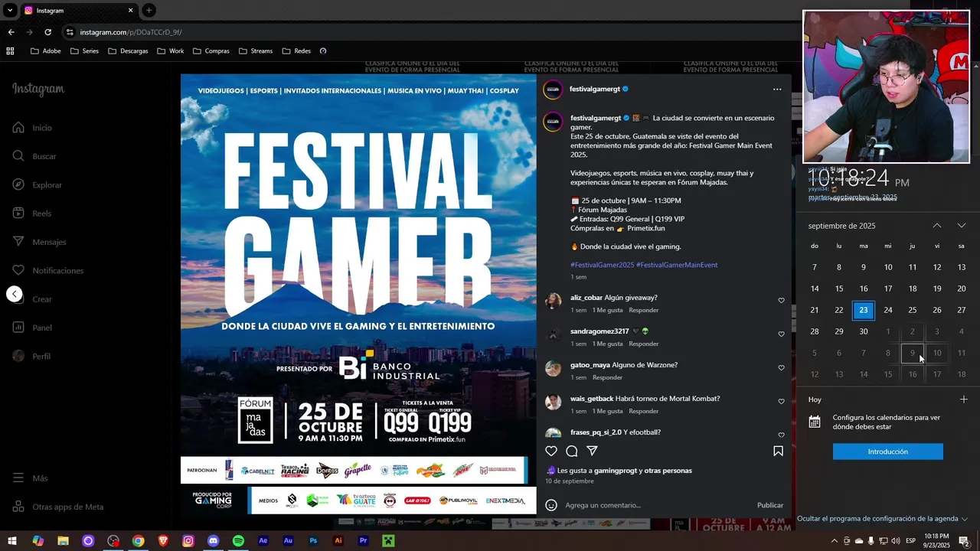Go back in the browser
Screen dimensions: 980x551
pyautogui.click(x=11, y=32)
